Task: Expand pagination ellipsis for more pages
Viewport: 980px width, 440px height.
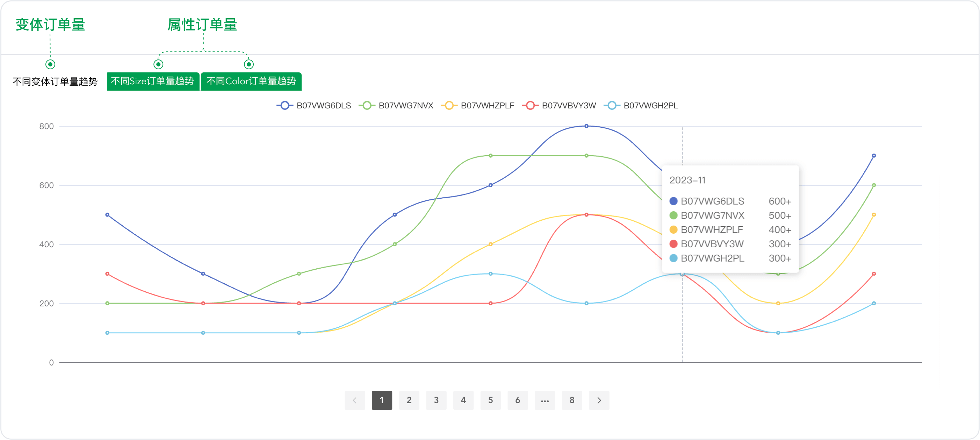Action: (x=545, y=400)
